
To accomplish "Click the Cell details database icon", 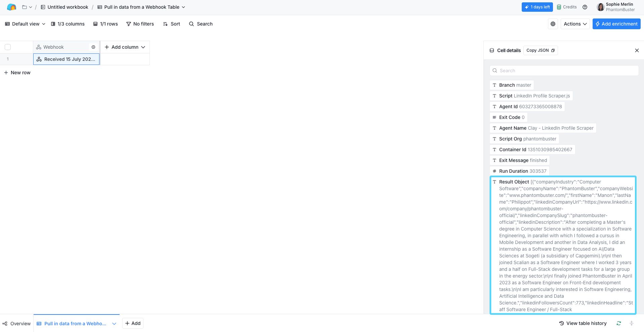I will [x=492, y=50].
